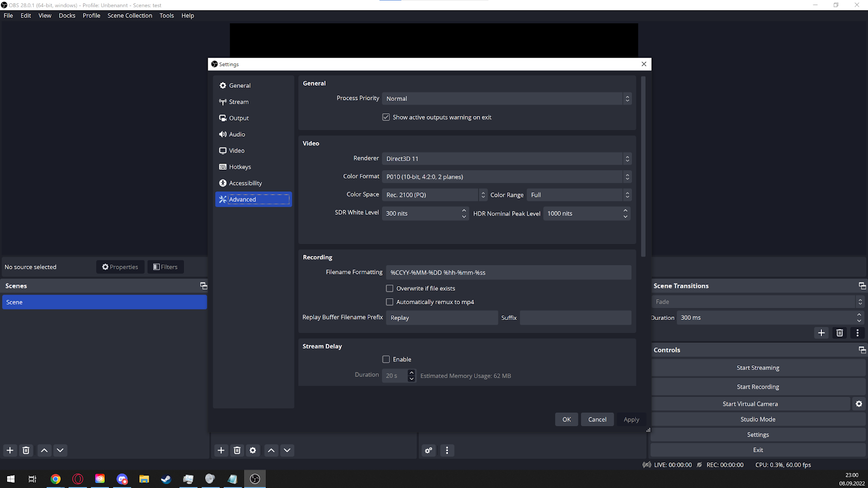Open the Docks menu
Viewport: 868px width, 488px height.
[67, 16]
